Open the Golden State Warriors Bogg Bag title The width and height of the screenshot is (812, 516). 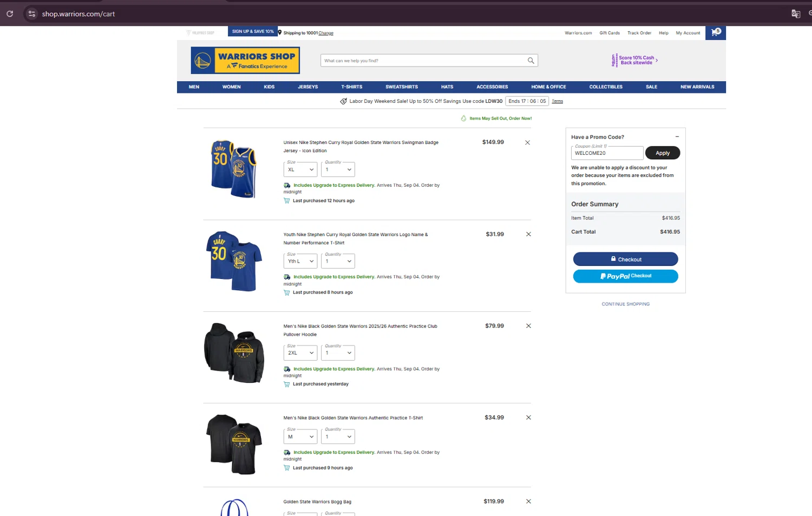coord(317,502)
